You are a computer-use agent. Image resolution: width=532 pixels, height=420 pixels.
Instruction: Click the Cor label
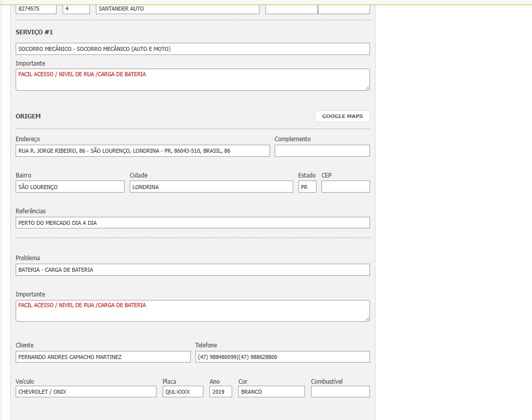tap(243, 381)
